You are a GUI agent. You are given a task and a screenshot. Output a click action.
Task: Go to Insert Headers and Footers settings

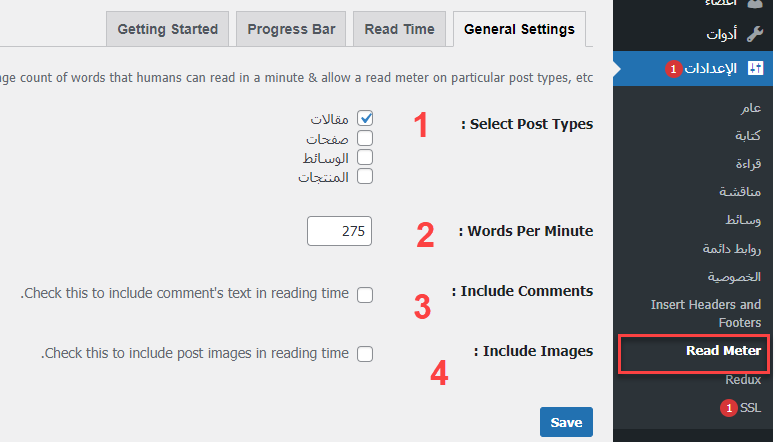point(705,313)
